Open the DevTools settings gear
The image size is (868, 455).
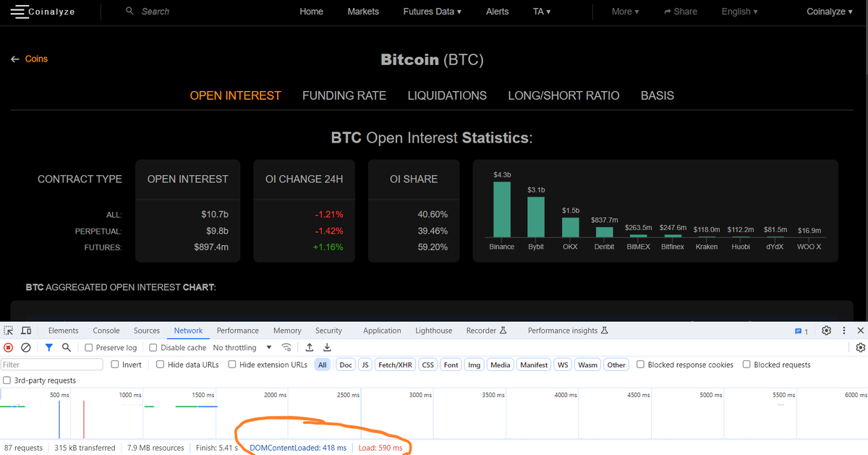[x=827, y=331]
